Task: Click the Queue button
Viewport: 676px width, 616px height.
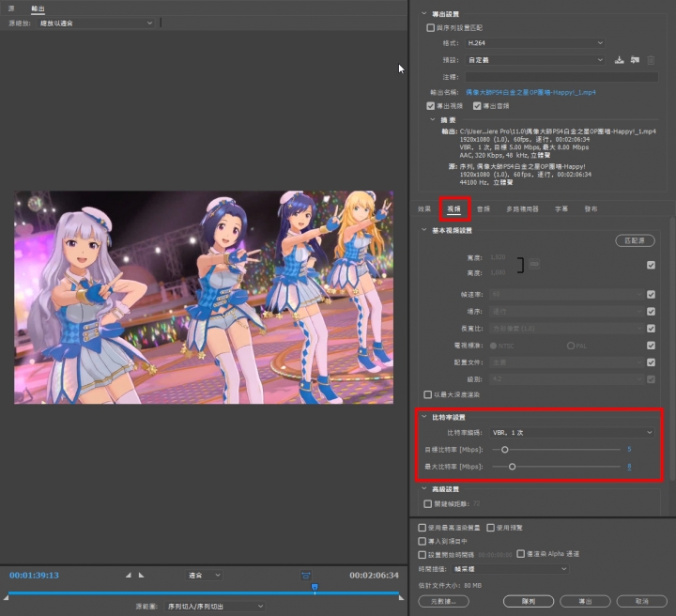Action: coord(529,601)
